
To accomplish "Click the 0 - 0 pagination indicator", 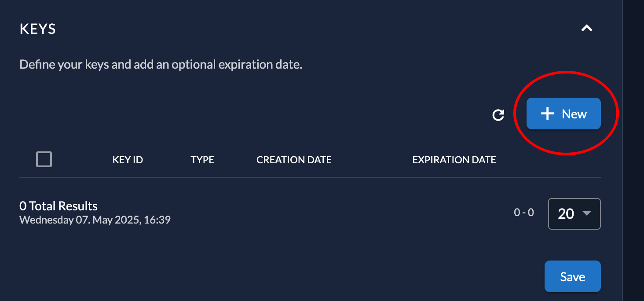I will tap(524, 213).
